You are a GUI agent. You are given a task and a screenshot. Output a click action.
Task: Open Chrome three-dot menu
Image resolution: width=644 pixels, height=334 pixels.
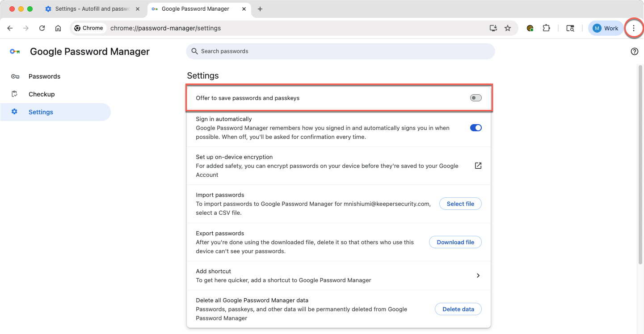(633, 28)
